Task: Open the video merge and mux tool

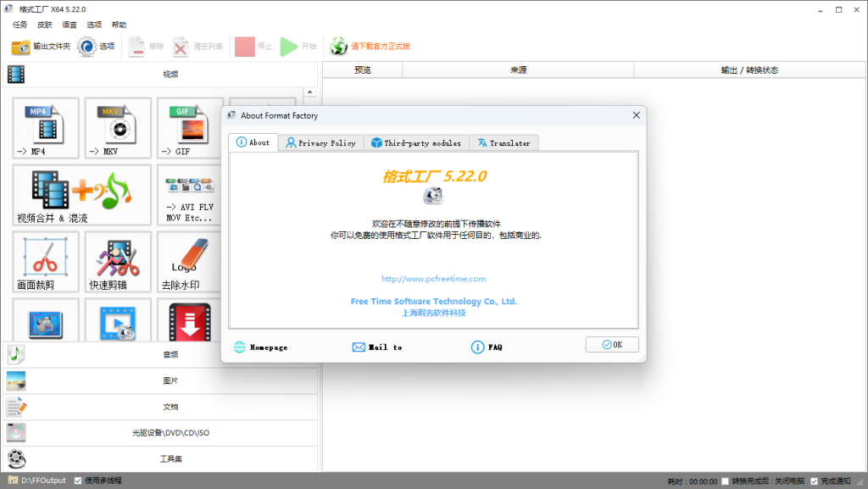Action: [82, 195]
